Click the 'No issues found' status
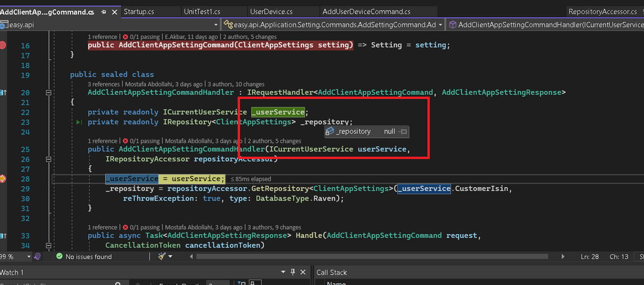Viewport: 644px width, 285px height. [x=84, y=257]
